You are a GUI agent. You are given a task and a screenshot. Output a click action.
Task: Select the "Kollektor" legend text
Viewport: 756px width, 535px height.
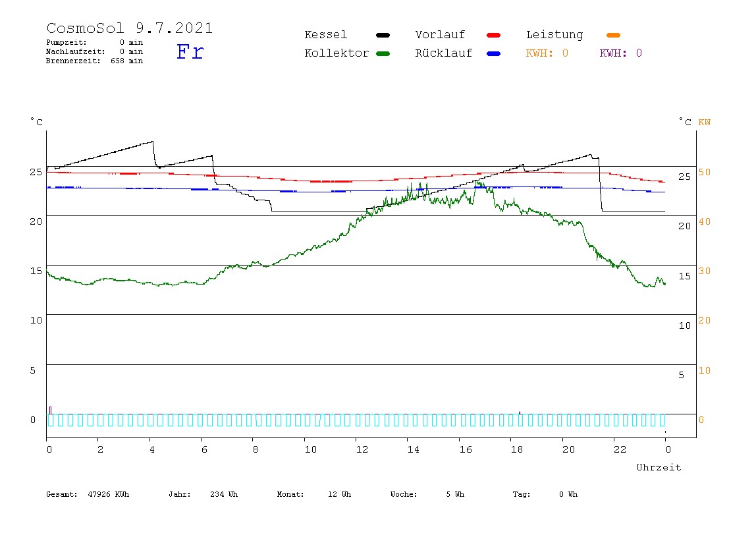pos(337,53)
